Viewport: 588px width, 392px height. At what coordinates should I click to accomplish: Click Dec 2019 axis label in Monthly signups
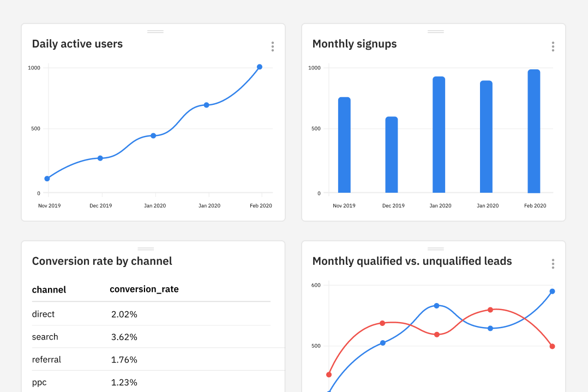393,206
